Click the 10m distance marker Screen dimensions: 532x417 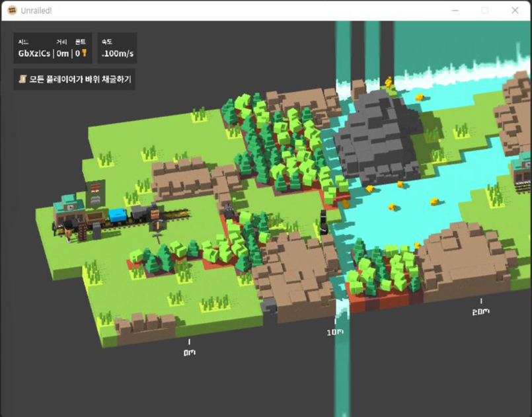335,332
